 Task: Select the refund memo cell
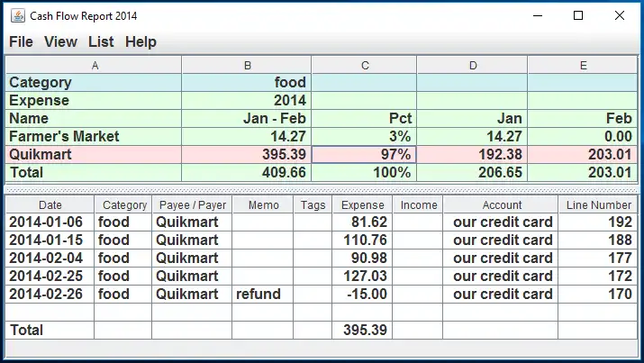click(262, 295)
